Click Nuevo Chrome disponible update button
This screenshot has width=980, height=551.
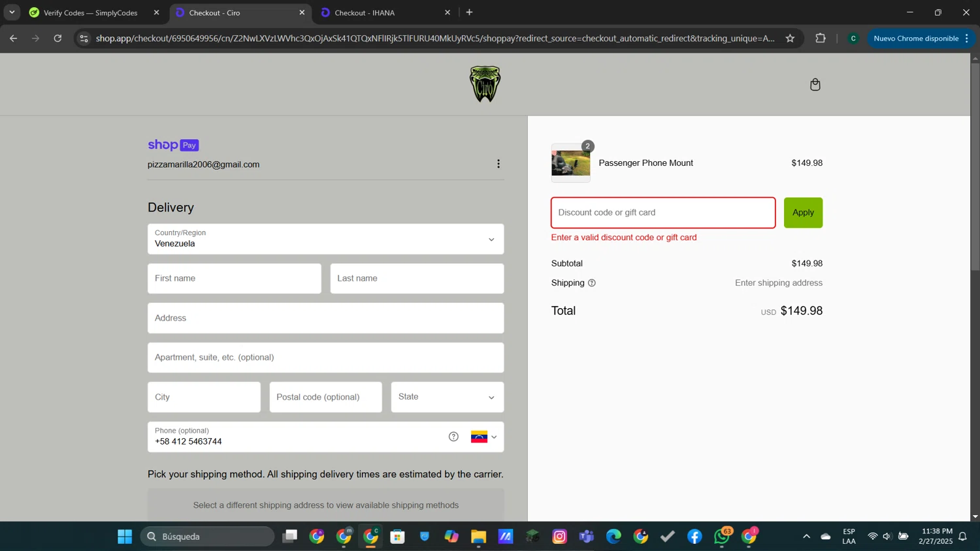point(921,39)
